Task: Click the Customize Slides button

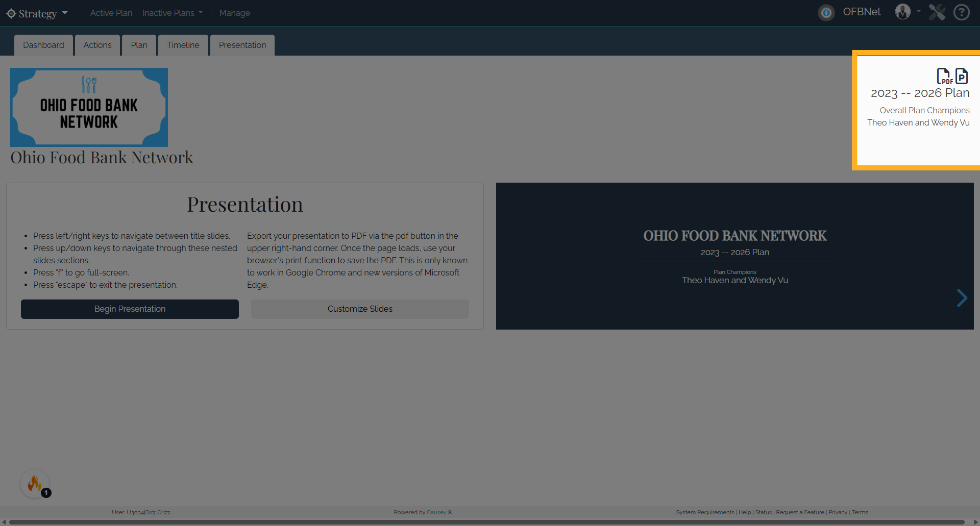Action: pos(360,309)
